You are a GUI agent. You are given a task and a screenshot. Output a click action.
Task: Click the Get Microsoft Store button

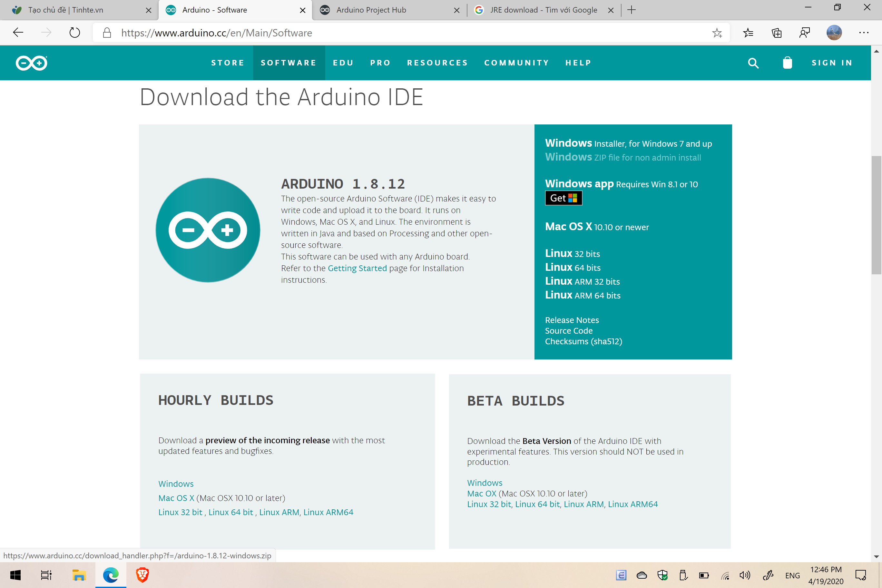563,198
